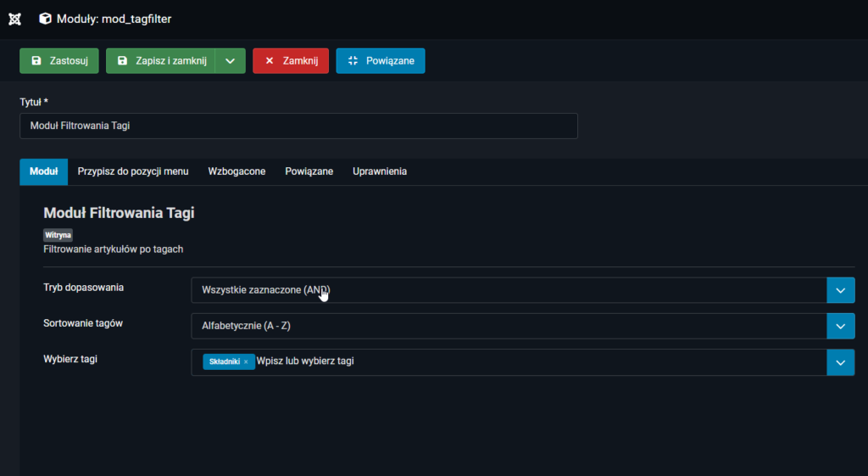
Task: Click the floppy disk icon on Zastosuj
Action: click(36, 61)
